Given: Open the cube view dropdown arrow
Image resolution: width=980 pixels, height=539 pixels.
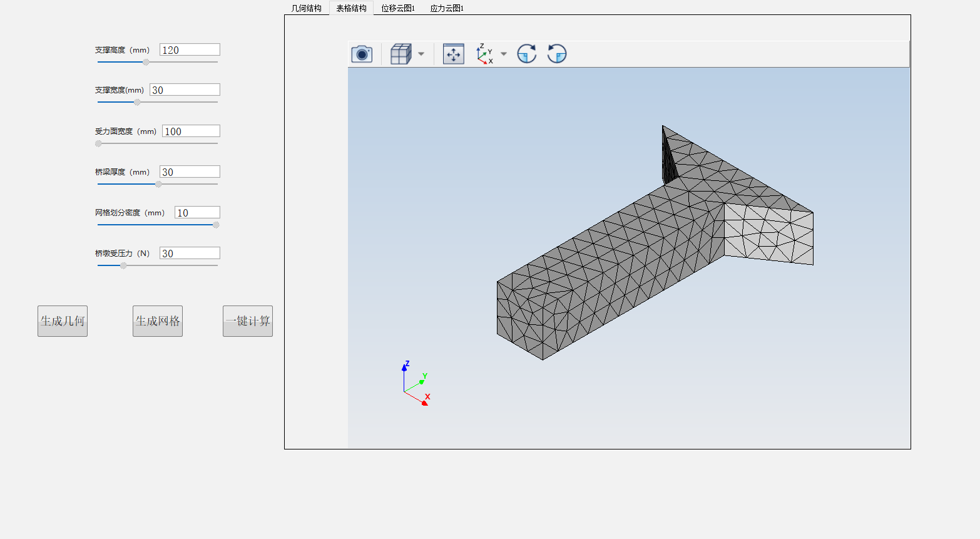Looking at the screenshot, I should [421, 54].
